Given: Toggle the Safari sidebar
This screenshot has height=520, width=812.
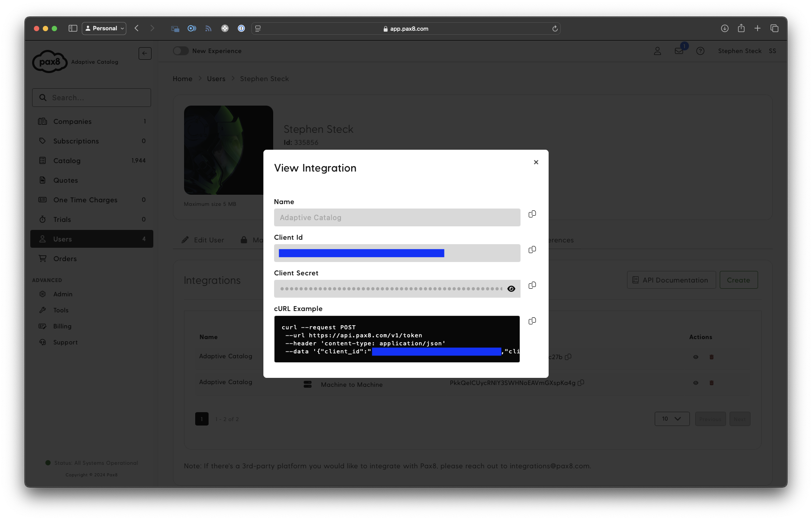Looking at the screenshot, I should click(x=73, y=29).
